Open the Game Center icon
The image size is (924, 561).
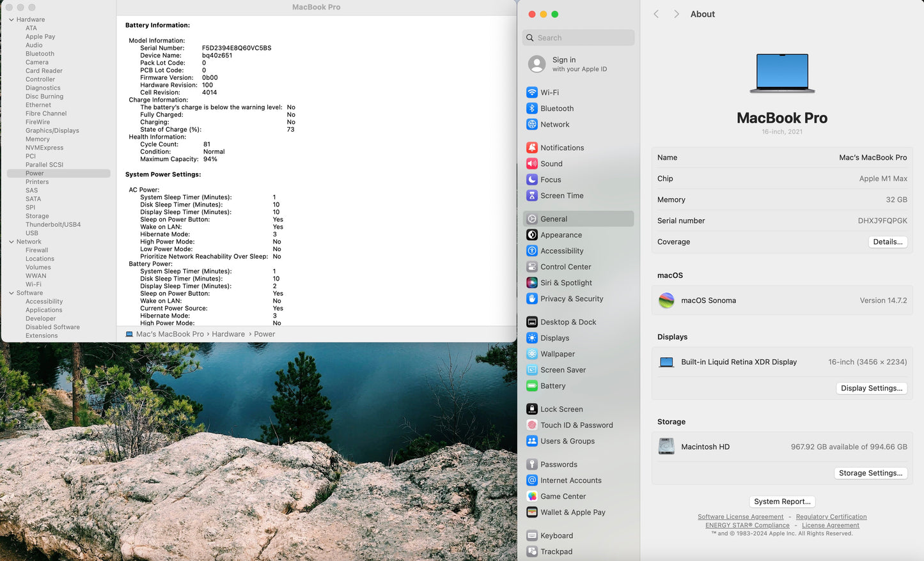(x=531, y=496)
